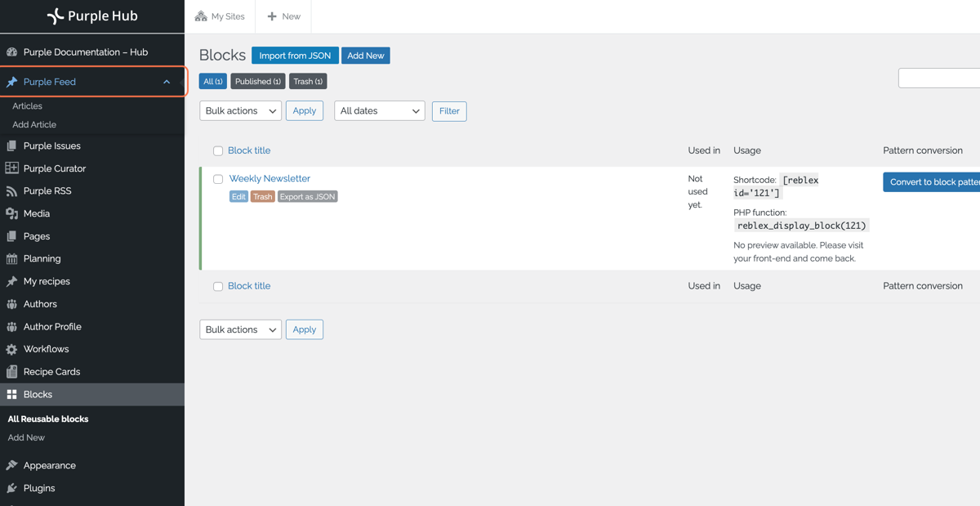Click the Purple Hub logo icon
This screenshot has width=980, height=506.
pos(55,16)
